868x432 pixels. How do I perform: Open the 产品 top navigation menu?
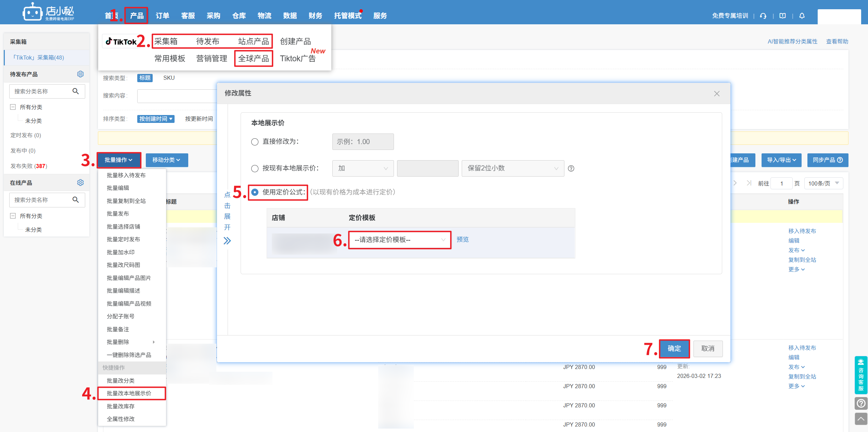click(137, 16)
